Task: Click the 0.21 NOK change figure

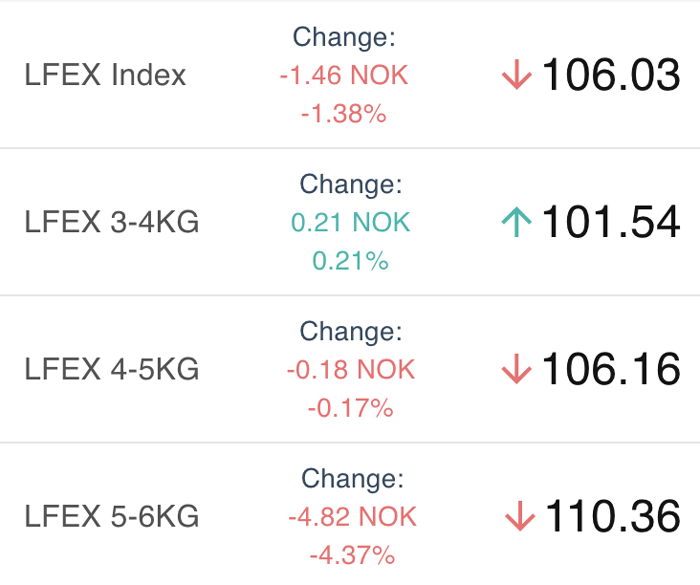Action: click(x=350, y=222)
